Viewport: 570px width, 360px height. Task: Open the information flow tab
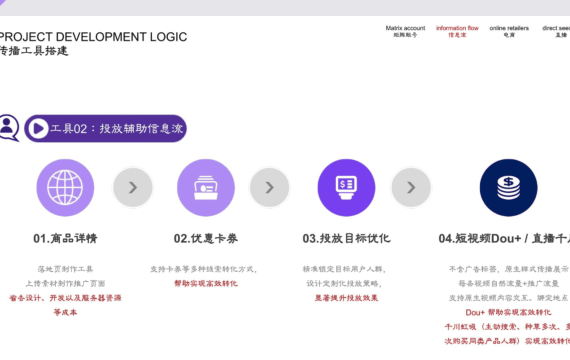pyautogui.click(x=457, y=31)
